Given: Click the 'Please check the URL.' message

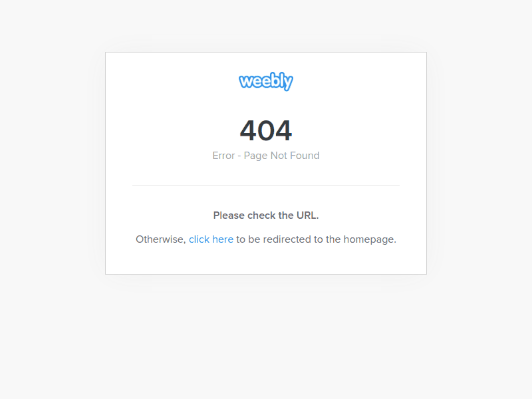Looking at the screenshot, I should point(265,215).
